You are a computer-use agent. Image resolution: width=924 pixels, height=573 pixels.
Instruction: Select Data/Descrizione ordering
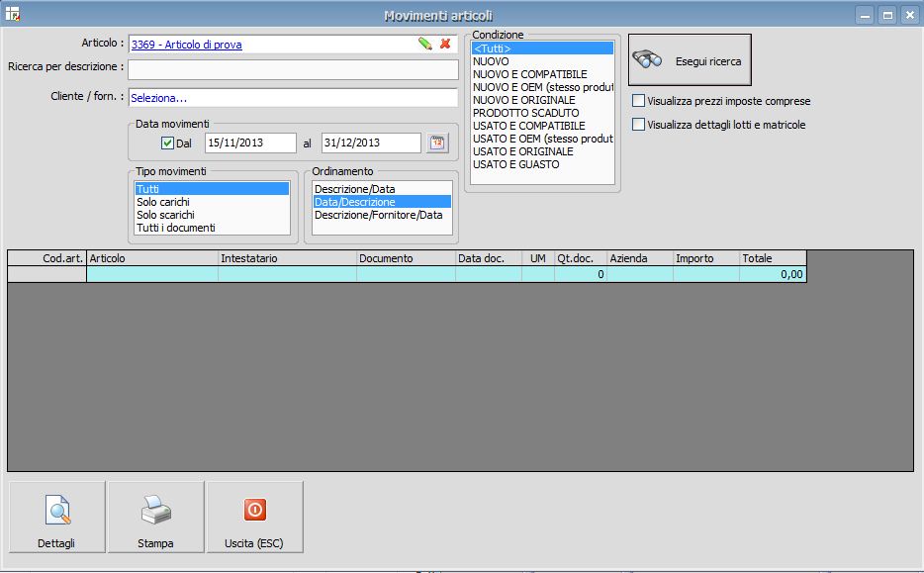pos(382,202)
